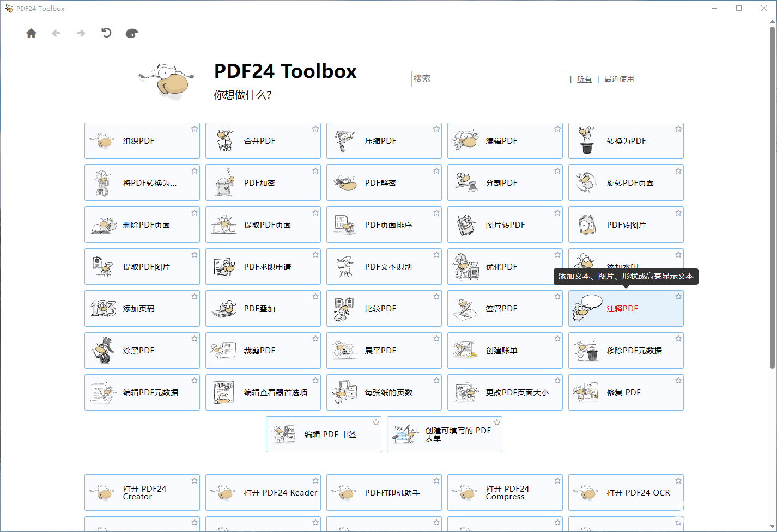The image size is (777, 532).
Task: Open the 合并PDF tool
Action: pos(263,140)
